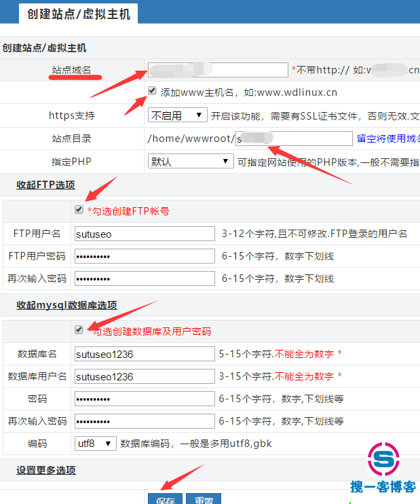
Task: Click the FTP用户名 input field
Action: 145,234
